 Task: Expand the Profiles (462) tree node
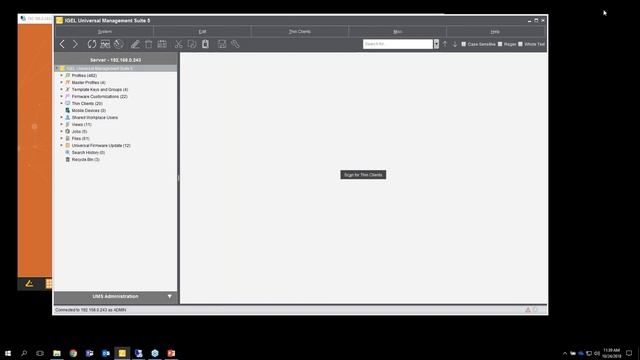pyautogui.click(x=62, y=76)
